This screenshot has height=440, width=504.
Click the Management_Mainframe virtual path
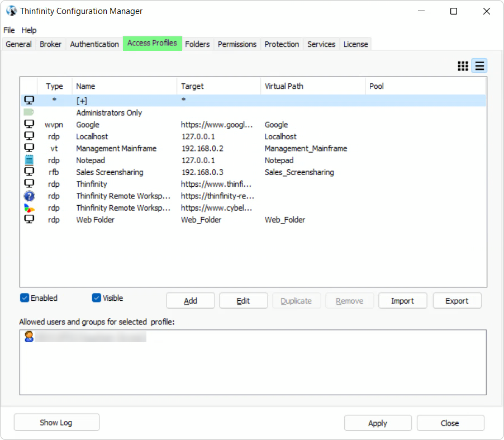pyautogui.click(x=306, y=148)
